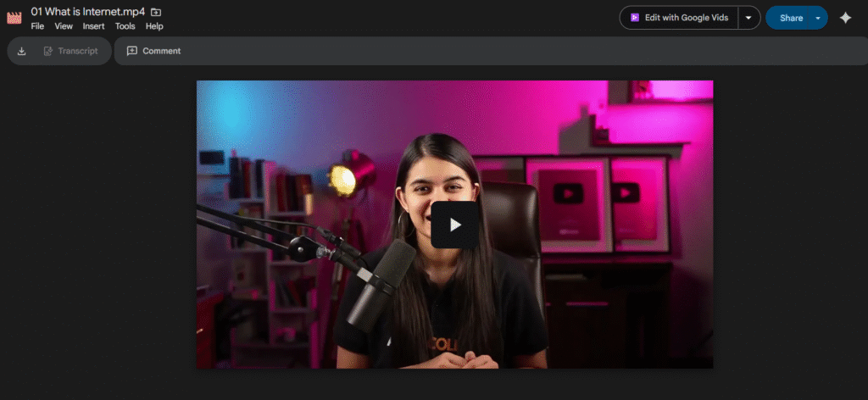Open the Share button dropdown arrow
868x400 pixels.
[x=818, y=18]
